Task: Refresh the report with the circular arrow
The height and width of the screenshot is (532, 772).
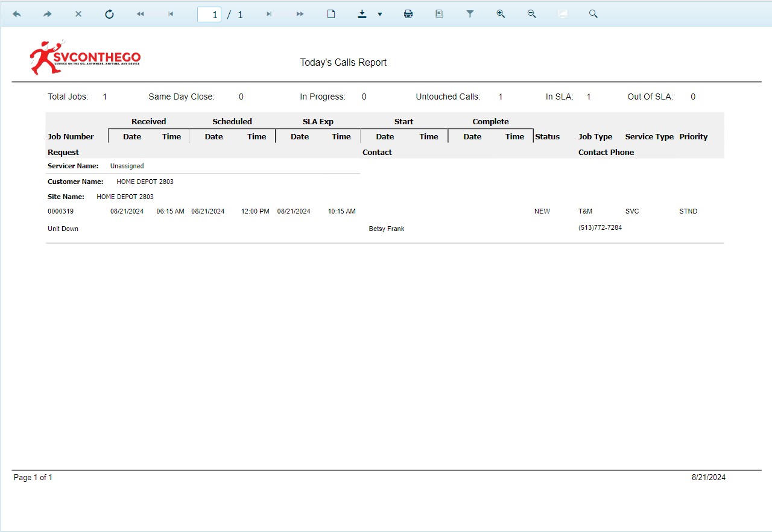Action: coord(109,14)
